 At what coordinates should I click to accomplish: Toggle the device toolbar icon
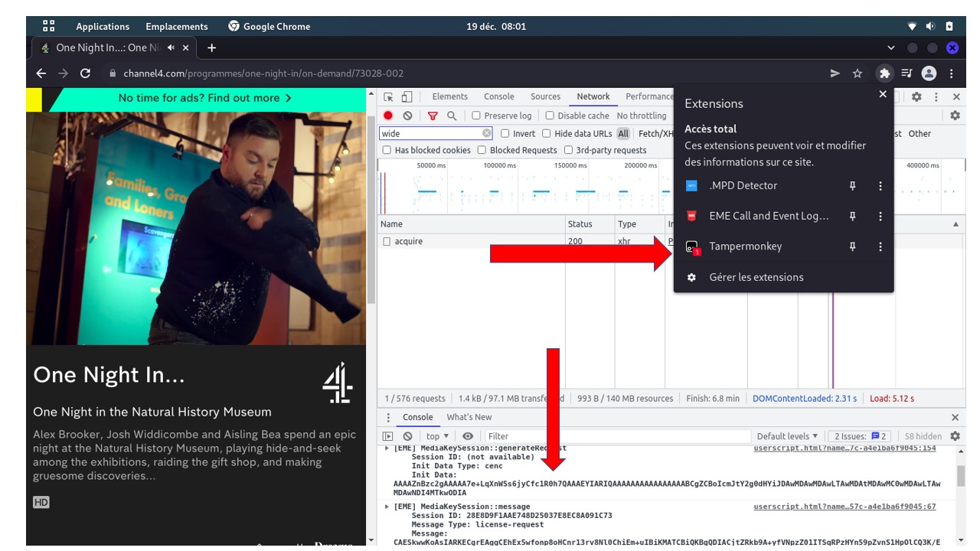[x=407, y=97]
